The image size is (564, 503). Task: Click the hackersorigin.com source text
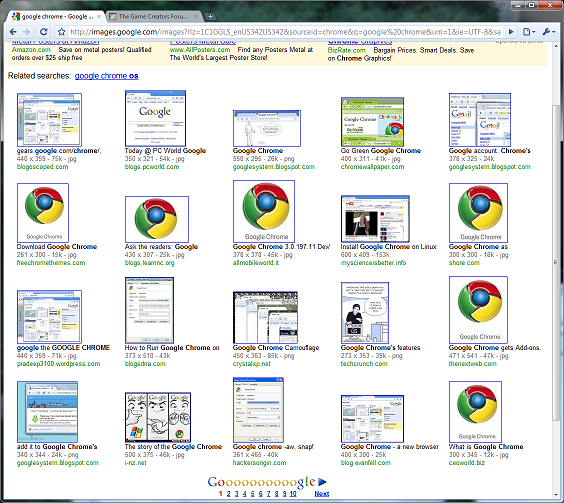pyautogui.click(x=259, y=463)
